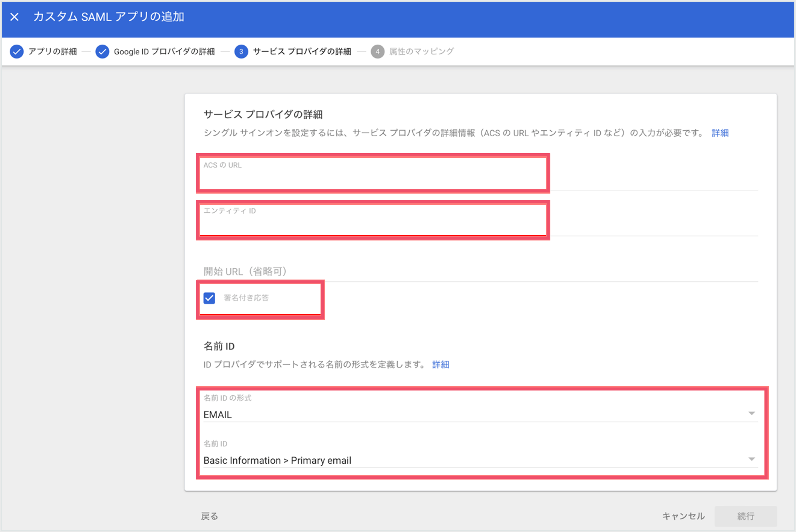Click the 戻る button
Screen dimensions: 796x532
(209, 516)
